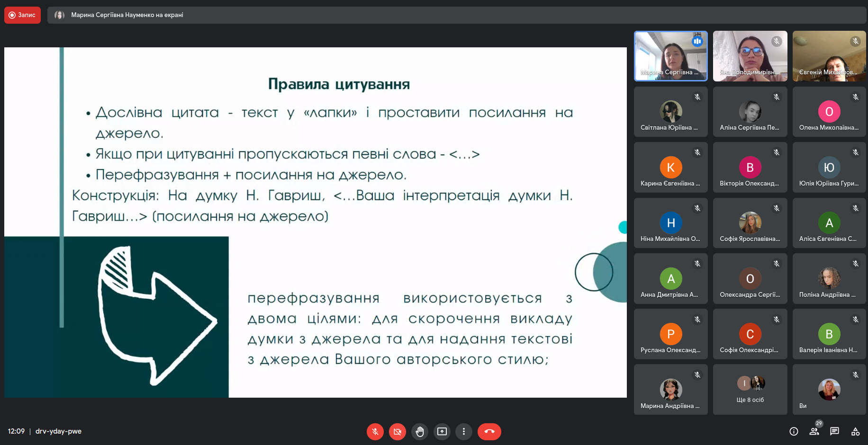Open the activities panel icon

(x=855, y=431)
